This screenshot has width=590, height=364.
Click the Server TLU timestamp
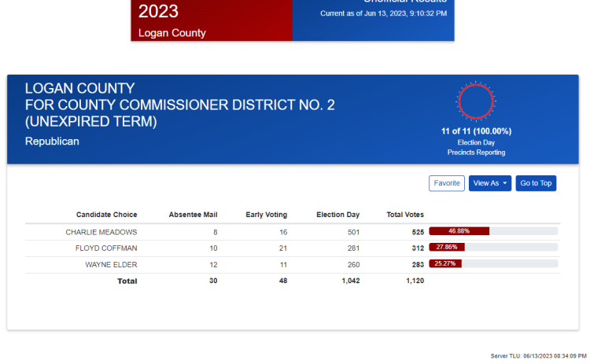click(538, 355)
